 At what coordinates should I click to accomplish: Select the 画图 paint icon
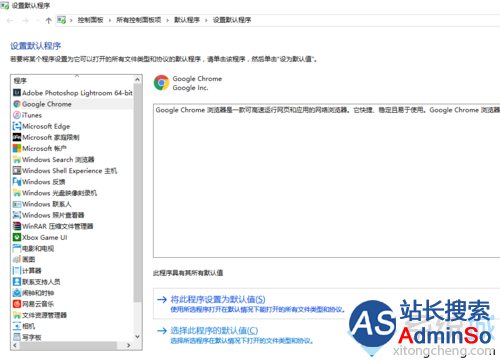click(17, 259)
